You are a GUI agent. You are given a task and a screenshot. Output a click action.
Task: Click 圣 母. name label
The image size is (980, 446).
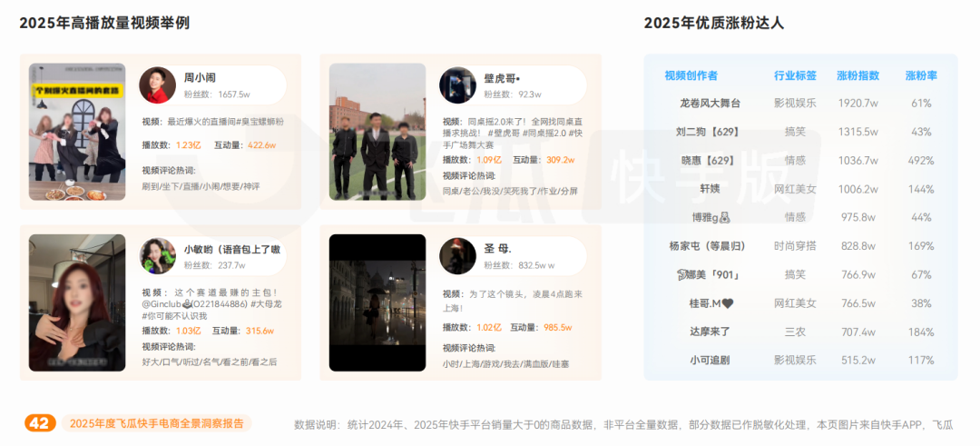pyautogui.click(x=498, y=249)
